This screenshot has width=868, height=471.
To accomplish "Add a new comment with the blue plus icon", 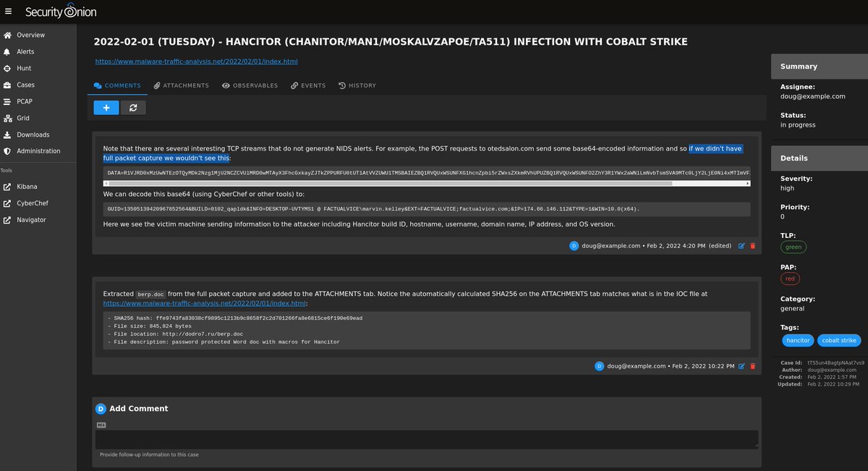I will pos(106,107).
